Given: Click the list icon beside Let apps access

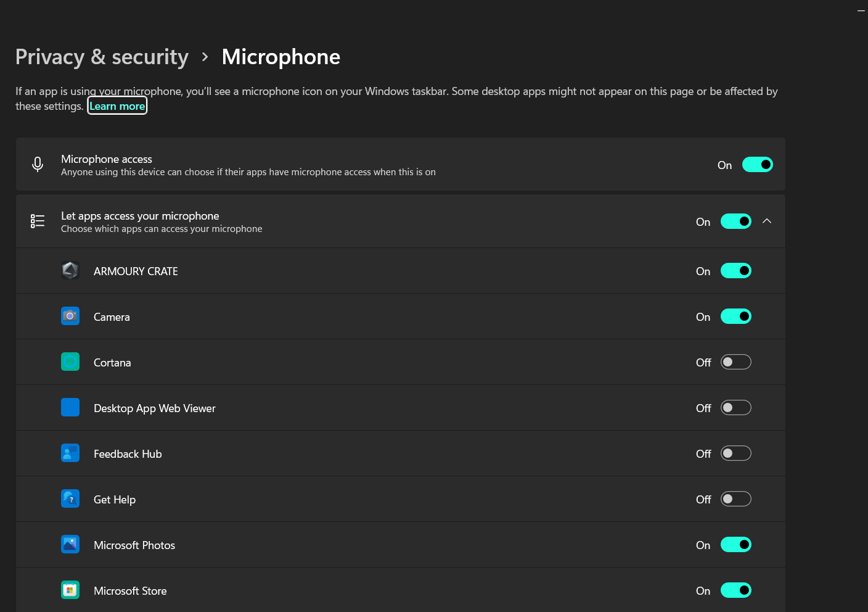Looking at the screenshot, I should [x=38, y=221].
